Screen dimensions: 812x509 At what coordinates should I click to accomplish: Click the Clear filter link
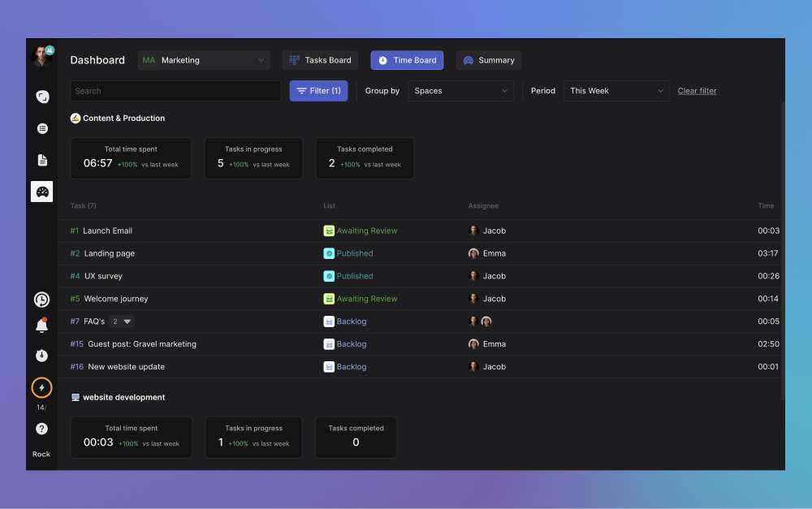697,91
